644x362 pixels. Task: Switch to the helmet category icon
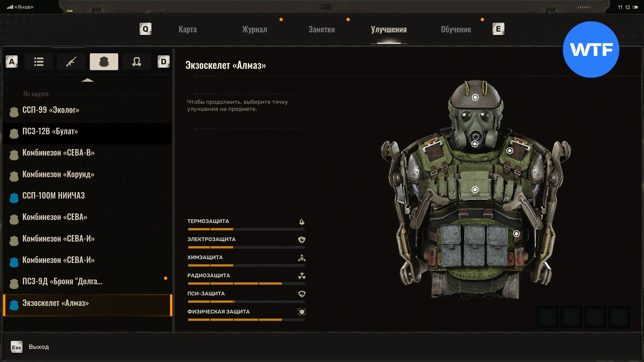tap(137, 62)
